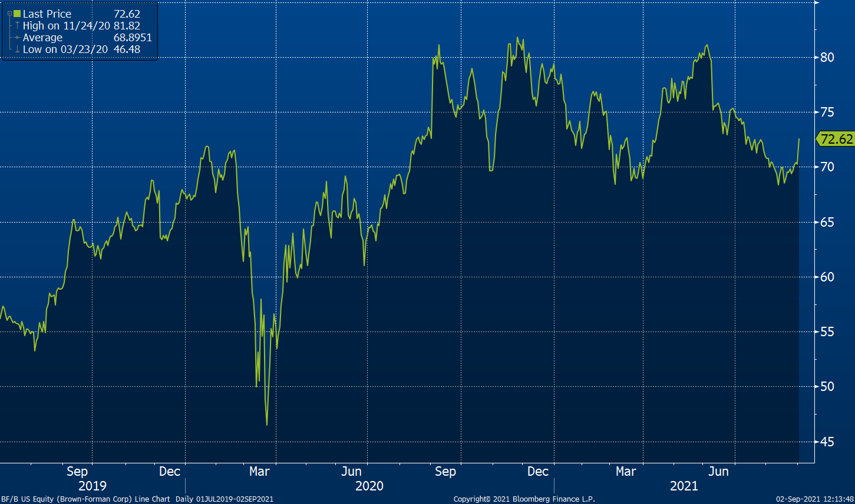Click the 50 label on price axis
The width and height of the screenshot is (855, 504).
pos(827,386)
